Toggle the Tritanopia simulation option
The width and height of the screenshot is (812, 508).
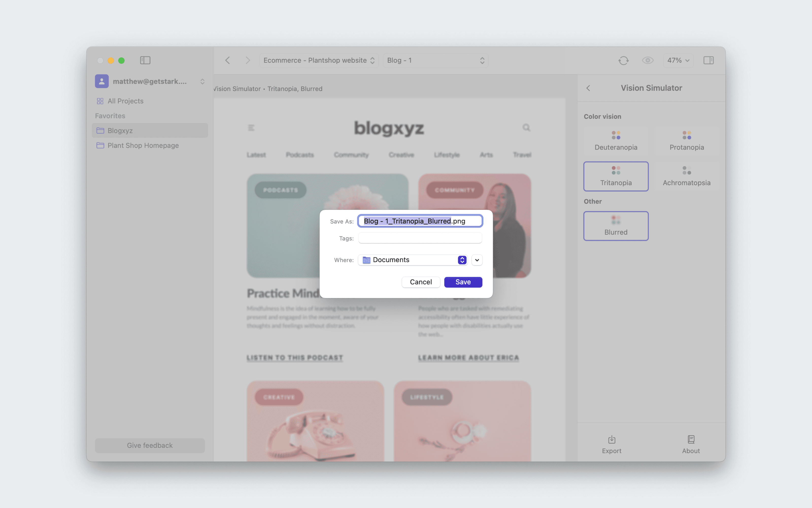click(616, 176)
